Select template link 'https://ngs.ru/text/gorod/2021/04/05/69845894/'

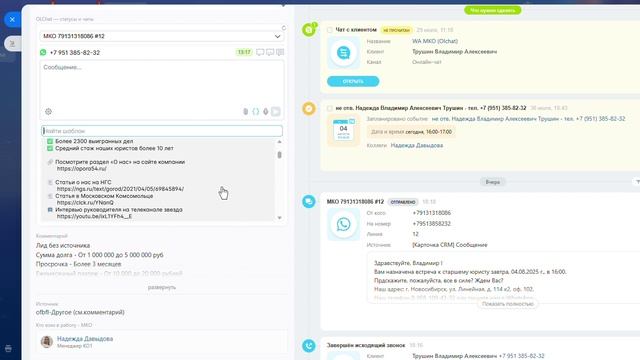tap(120, 189)
